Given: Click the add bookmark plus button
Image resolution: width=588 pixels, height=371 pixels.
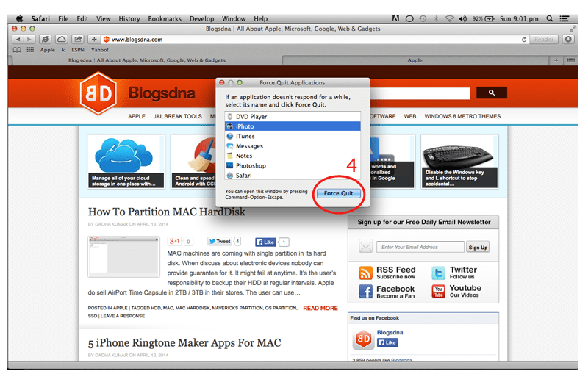Looking at the screenshot, I should coord(94,40).
